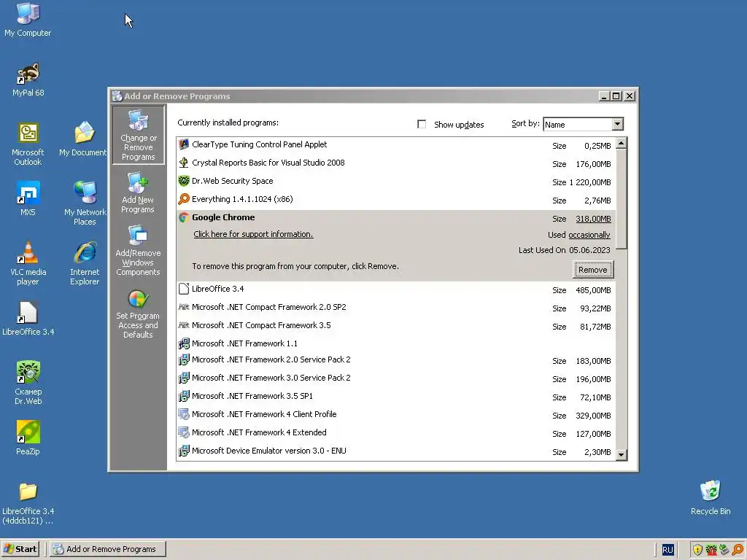
Task: Click the Google Chrome icon in list
Action: (183, 217)
